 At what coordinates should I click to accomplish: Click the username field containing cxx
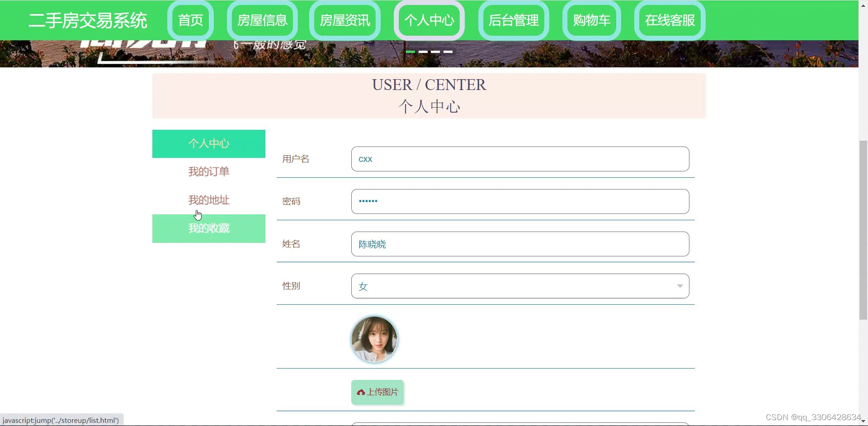(x=520, y=159)
